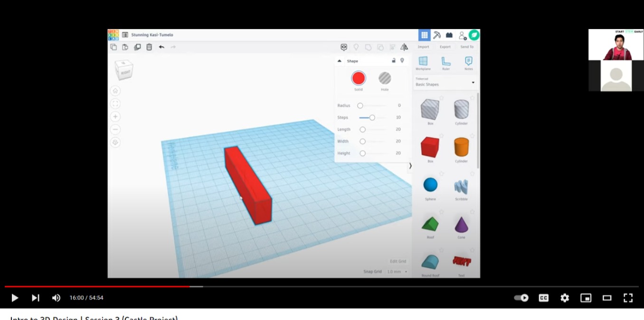The image size is (644, 320).
Task: Toggle the shape lock icon
Action: [x=393, y=61]
